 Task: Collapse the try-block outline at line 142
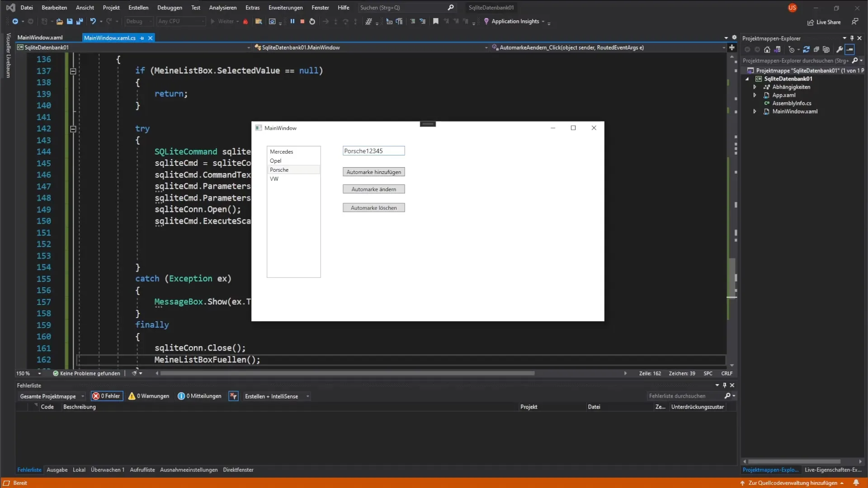click(x=73, y=129)
